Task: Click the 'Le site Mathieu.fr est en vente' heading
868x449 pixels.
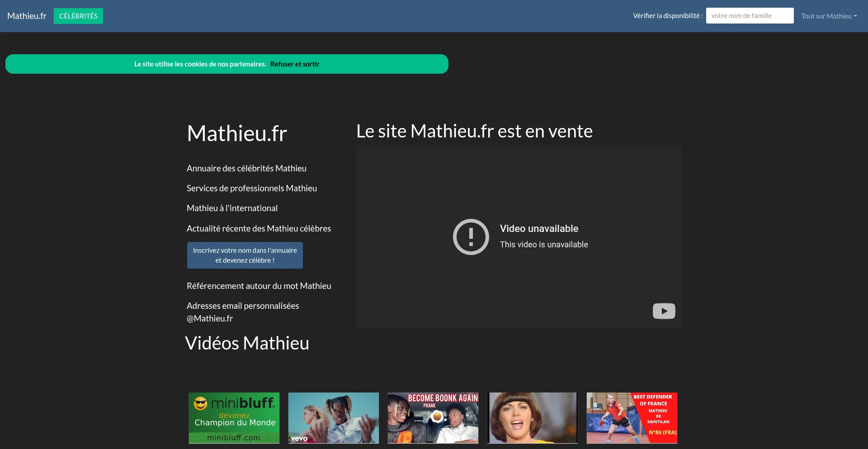Action: click(x=474, y=131)
